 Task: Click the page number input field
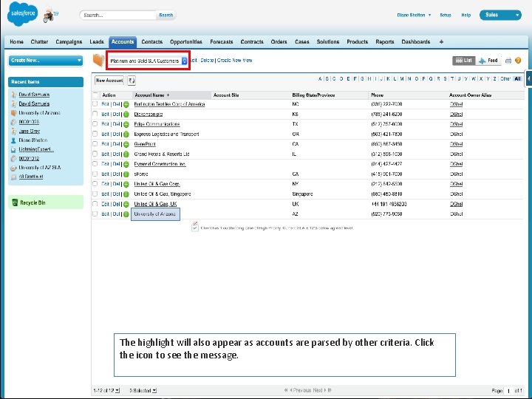click(x=508, y=391)
